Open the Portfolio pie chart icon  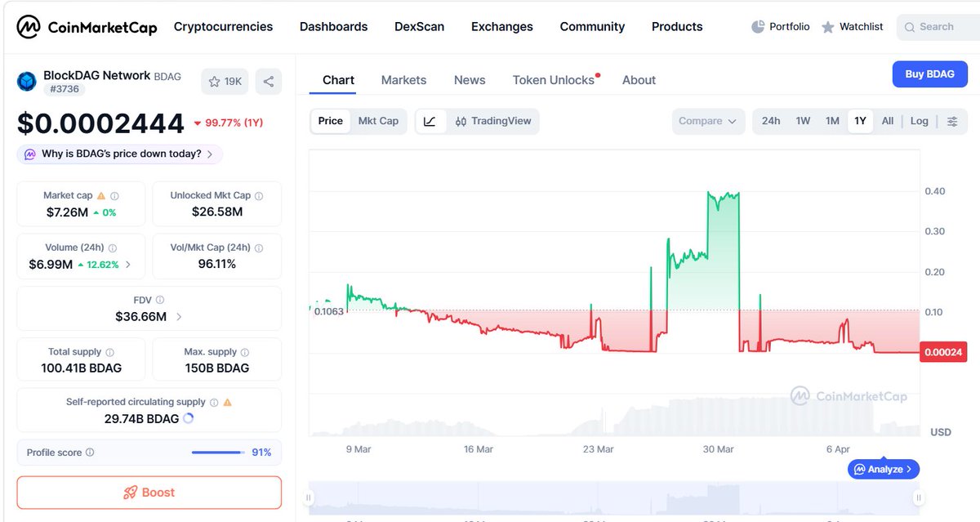(x=758, y=27)
